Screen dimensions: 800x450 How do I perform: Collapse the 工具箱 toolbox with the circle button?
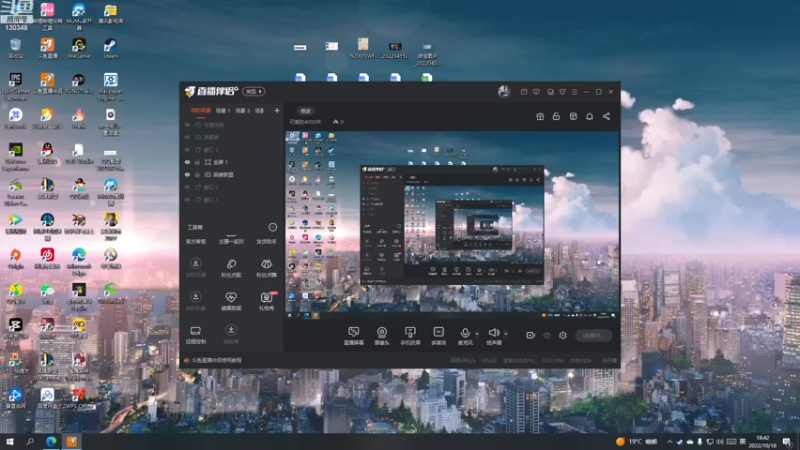point(272,227)
